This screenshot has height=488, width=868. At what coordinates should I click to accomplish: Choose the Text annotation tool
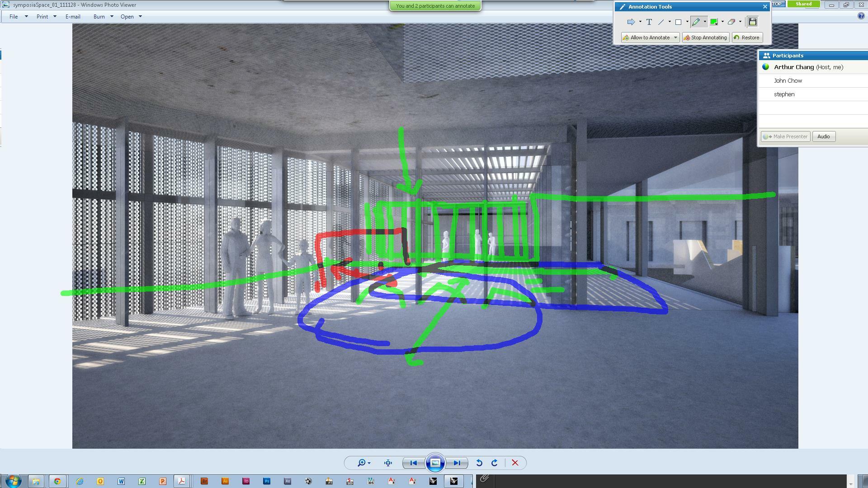[649, 22]
